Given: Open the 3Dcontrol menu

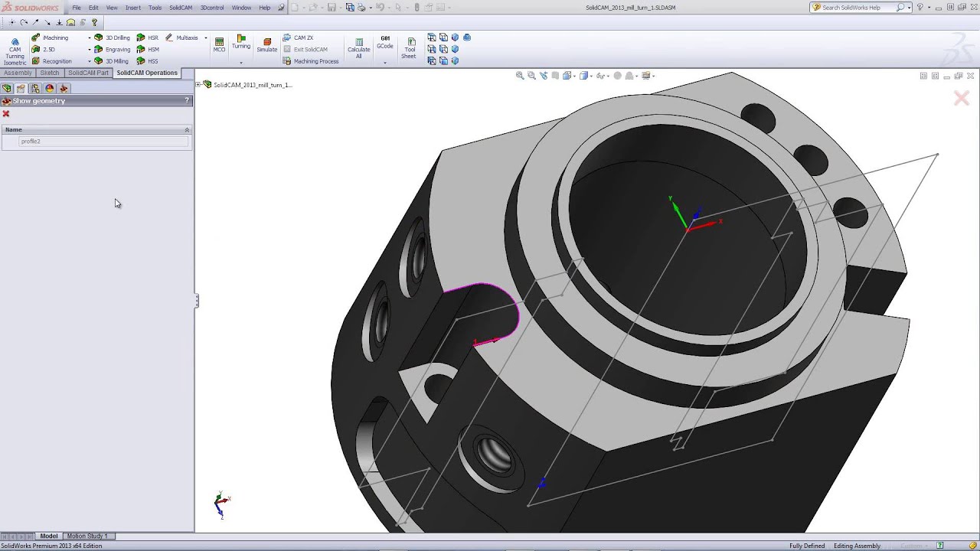Looking at the screenshot, I should pos(212,8).
